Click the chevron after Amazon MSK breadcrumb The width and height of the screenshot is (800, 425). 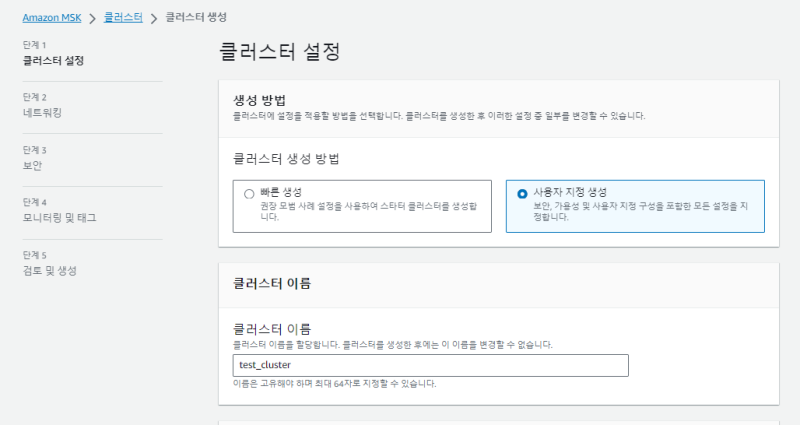coord(92,17)
